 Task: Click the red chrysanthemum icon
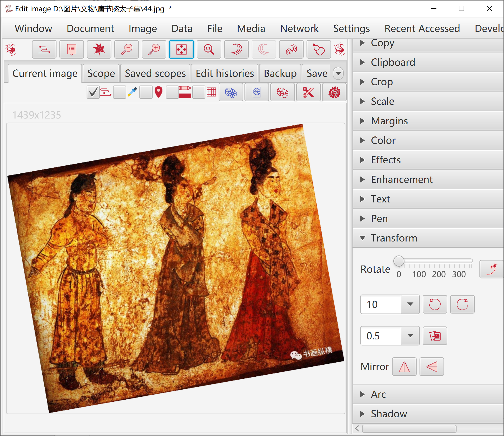coord(334,92)
